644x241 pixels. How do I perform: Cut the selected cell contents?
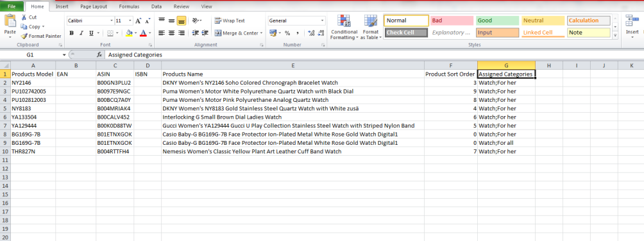tap(29, 17)
